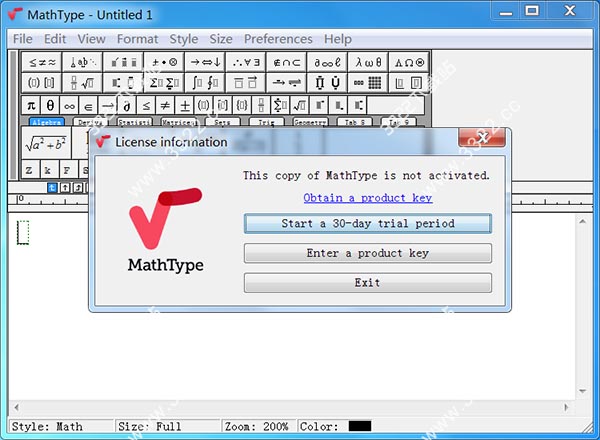Click the vertical scrollbar down arrow
The width and height of the screenshot is (600, 440).
click(582, 391)
